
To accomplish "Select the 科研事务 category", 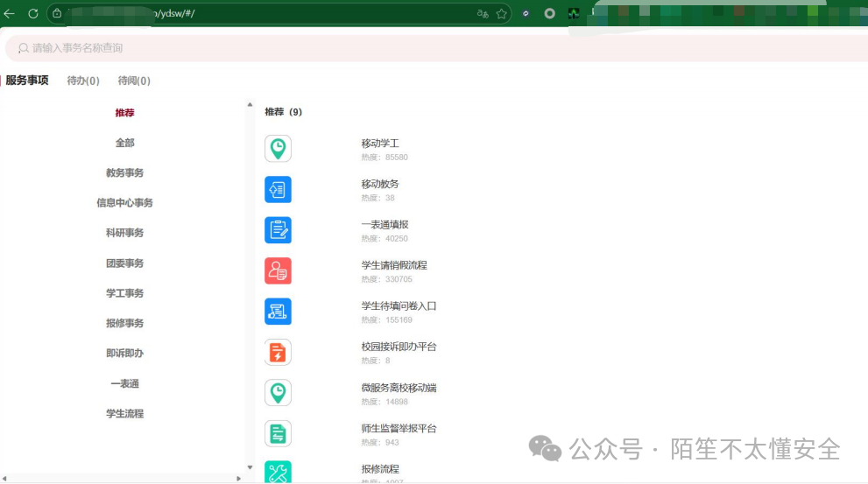I will click(x=124, y=232).
